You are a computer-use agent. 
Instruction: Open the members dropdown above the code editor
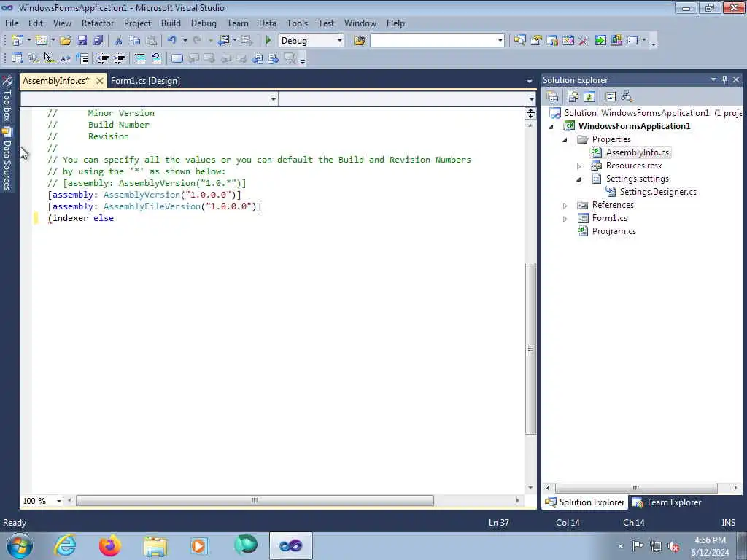click(x=531, y=99)
